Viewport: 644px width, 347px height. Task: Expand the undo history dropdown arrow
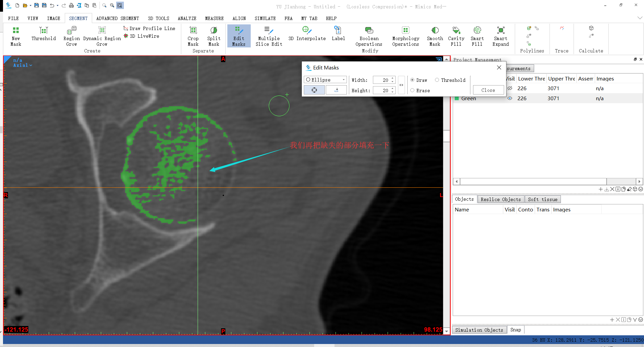click(57, 6)
